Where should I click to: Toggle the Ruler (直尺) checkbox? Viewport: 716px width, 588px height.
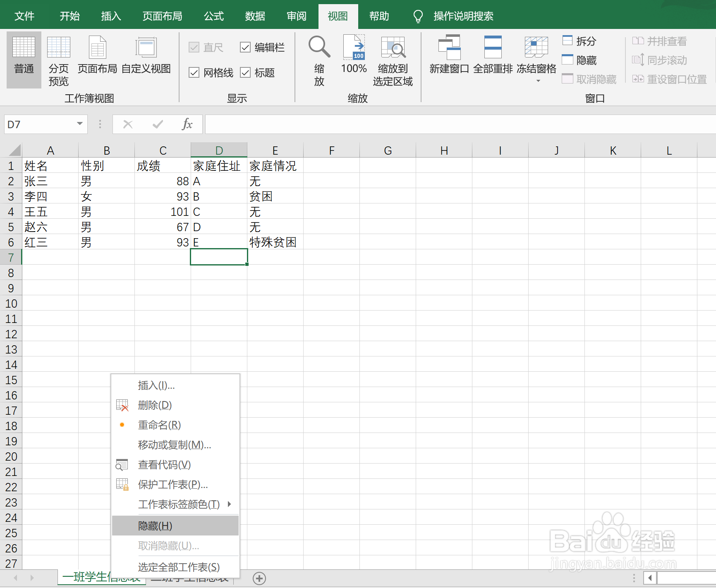click(194, 47)
